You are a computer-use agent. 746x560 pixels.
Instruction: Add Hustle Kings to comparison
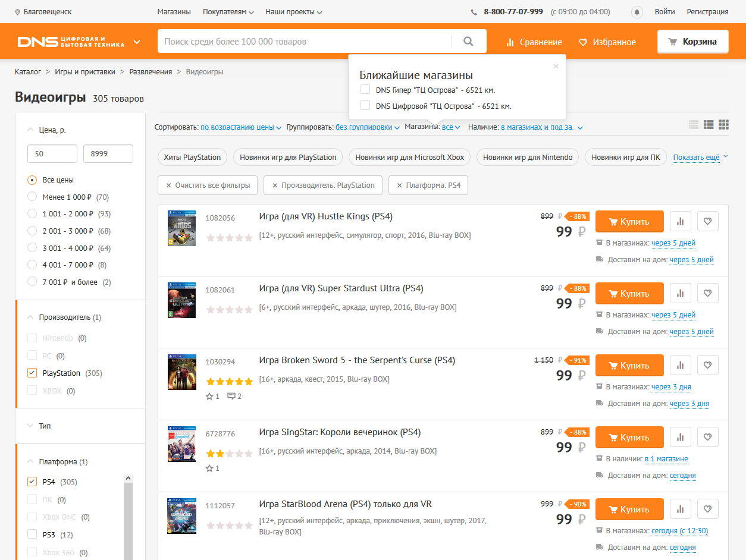[680, 221]
